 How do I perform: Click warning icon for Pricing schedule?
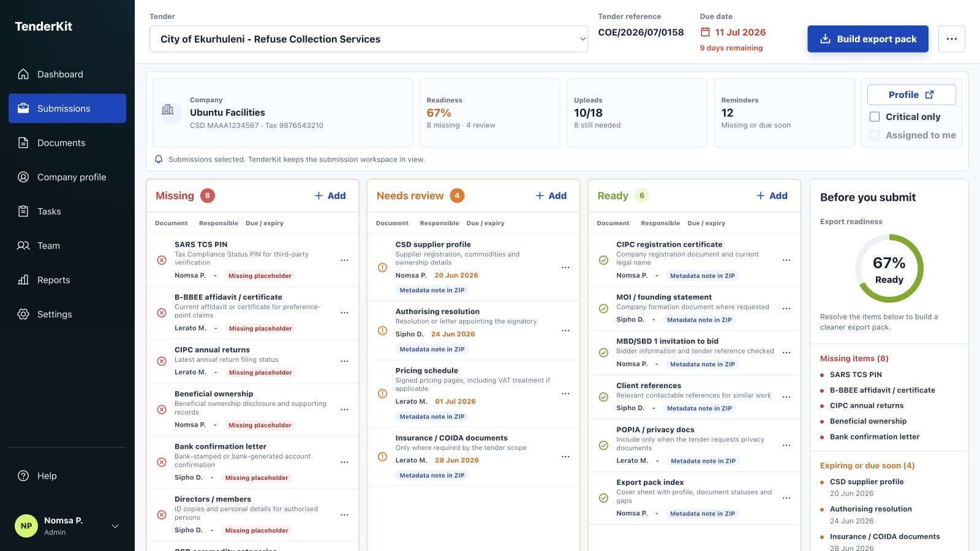(x=382, y=394)
